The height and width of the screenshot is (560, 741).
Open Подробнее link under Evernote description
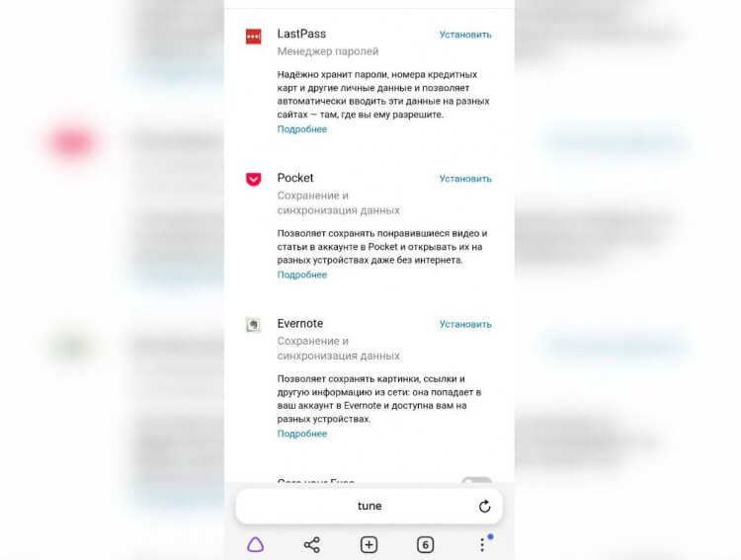click(x=302, y=434)
